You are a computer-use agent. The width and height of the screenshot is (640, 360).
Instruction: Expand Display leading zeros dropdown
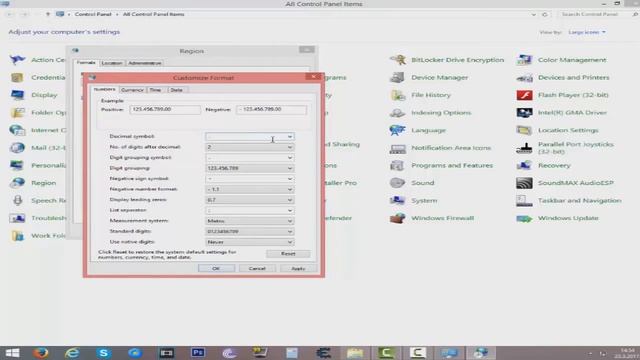point(289,200)
